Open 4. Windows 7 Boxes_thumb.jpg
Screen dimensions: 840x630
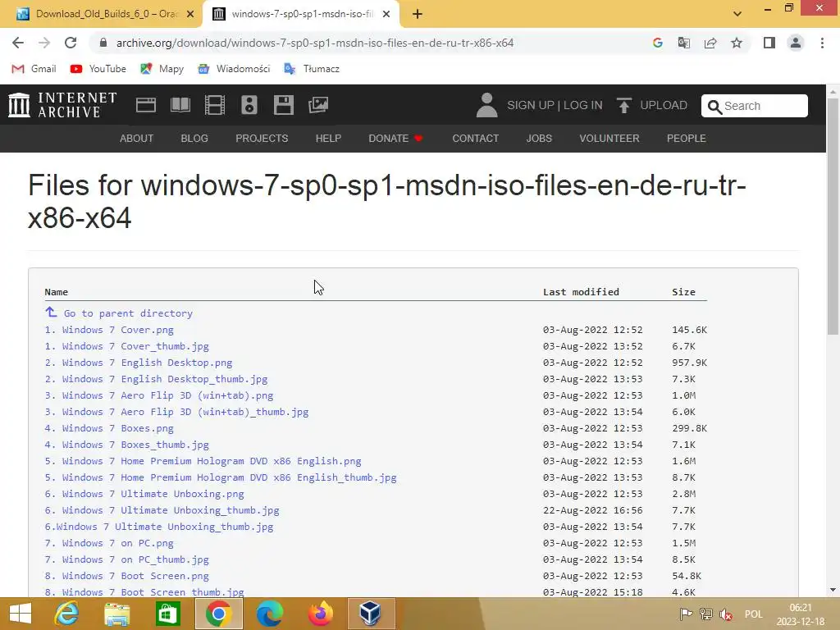pyautogui.click(x=127, y=445)
